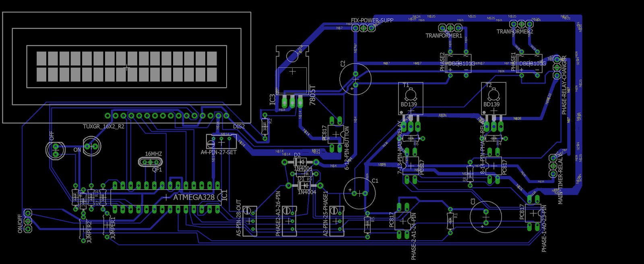This screenshot has height=264, width=644.
Task: Select the PHASE-2-A1-24-PIN label
Action: 414,236
